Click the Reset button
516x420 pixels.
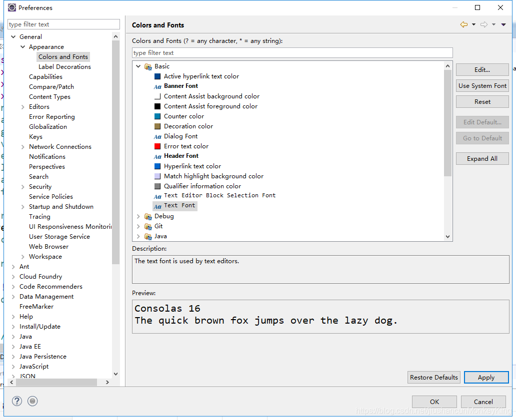pos(482,102)
